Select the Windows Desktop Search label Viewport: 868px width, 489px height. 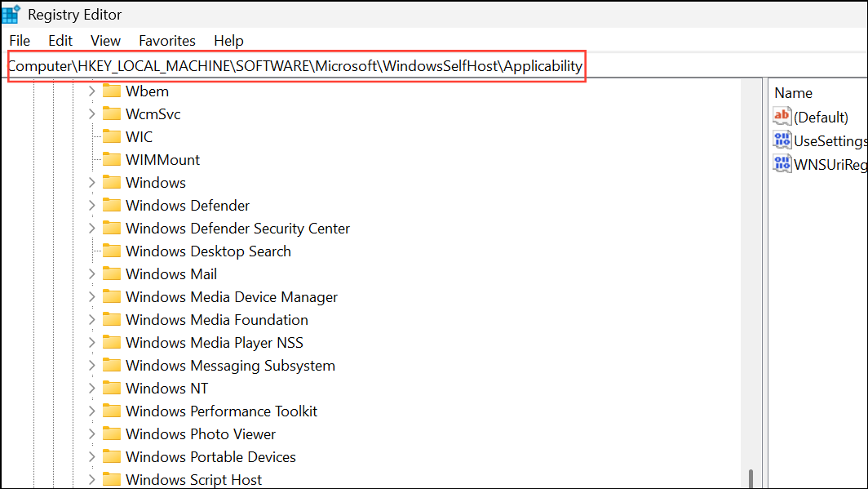(208, 251)
